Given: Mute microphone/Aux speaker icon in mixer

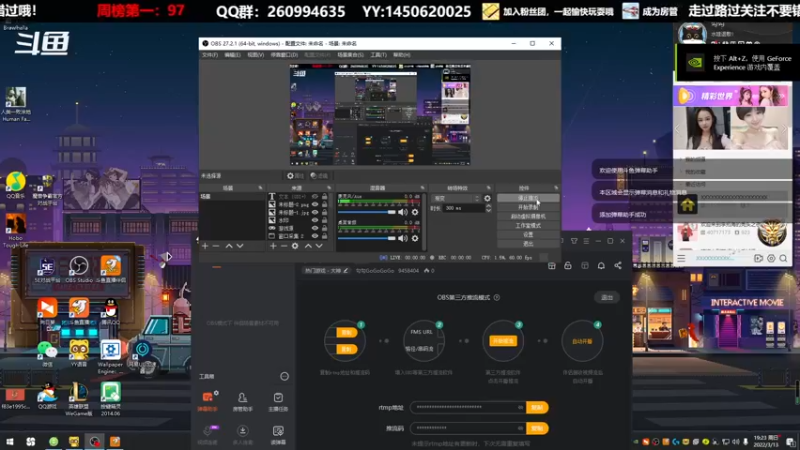Looking at the screenshot, I should point(403,212).
